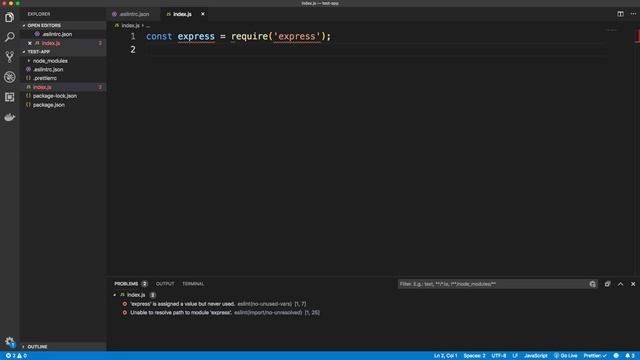Click LF end of line selector
640x360 pixels.
pos(515,356)
